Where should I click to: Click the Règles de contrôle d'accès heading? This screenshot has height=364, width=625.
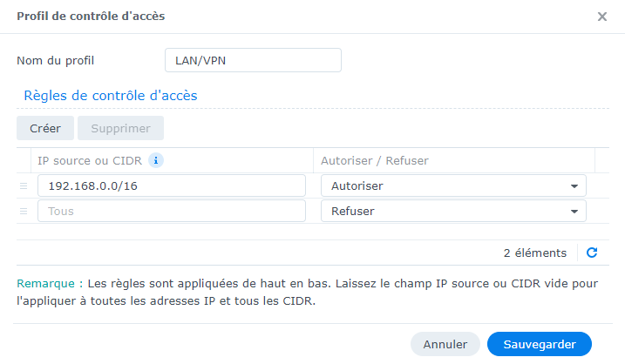tap(110, 96)
